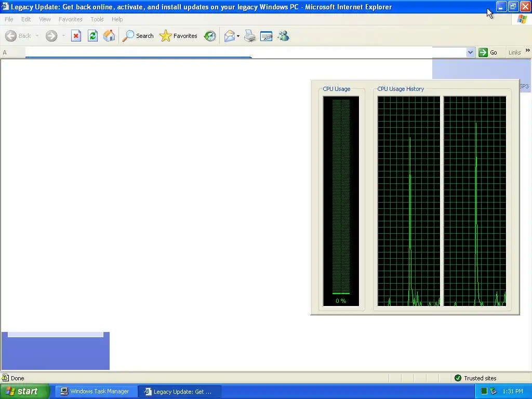The image size is (532, 399).
Task: Minimize the Internet Explorer window
Action: 501,6
